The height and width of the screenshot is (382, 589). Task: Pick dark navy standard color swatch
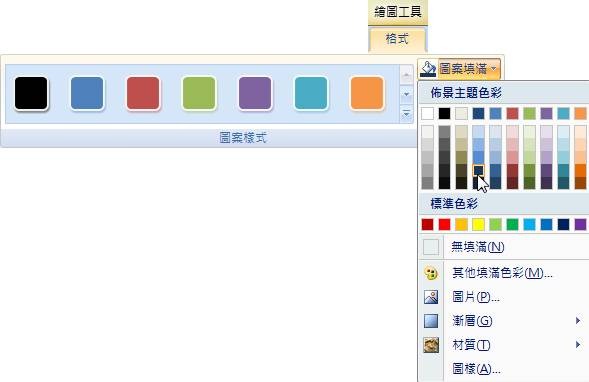pos(563,225)
